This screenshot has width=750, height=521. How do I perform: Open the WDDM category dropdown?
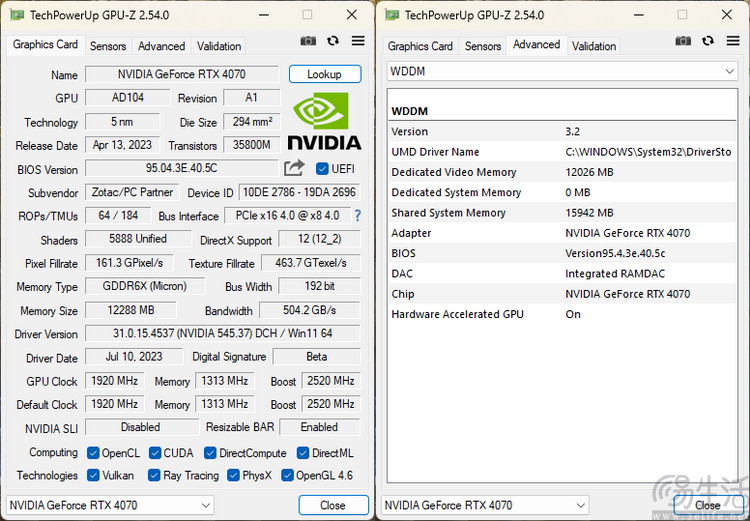tap(562, 72)
